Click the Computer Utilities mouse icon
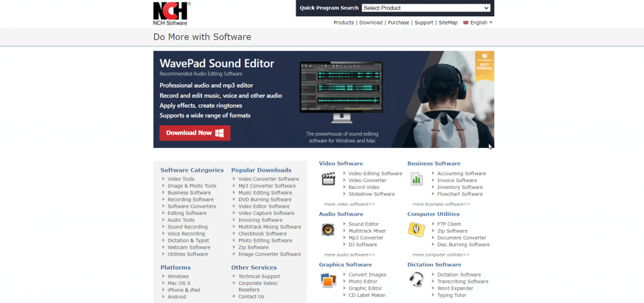The width and height of the screenshot is (644, 303). [x=416, y=229]
